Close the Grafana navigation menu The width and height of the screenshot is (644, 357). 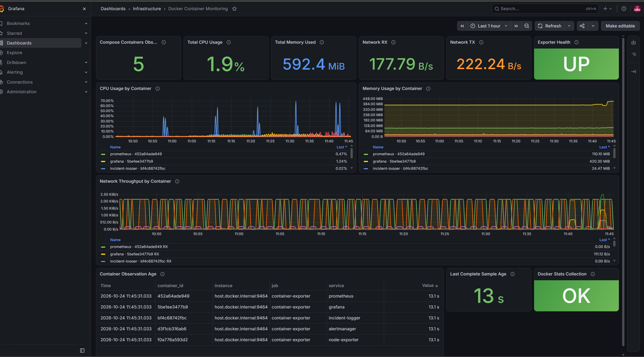click(x=84, y=9)
